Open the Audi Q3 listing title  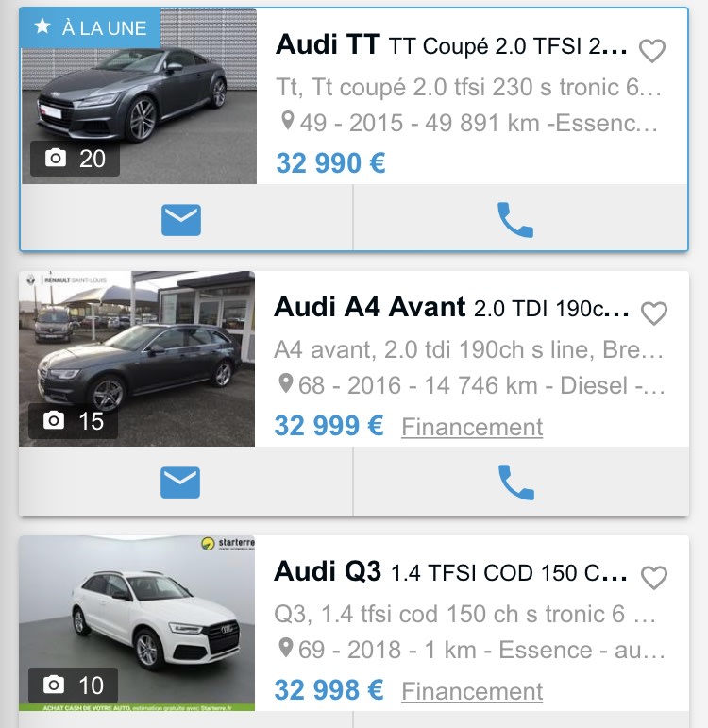pyautogui.click(x=451, y=571)
